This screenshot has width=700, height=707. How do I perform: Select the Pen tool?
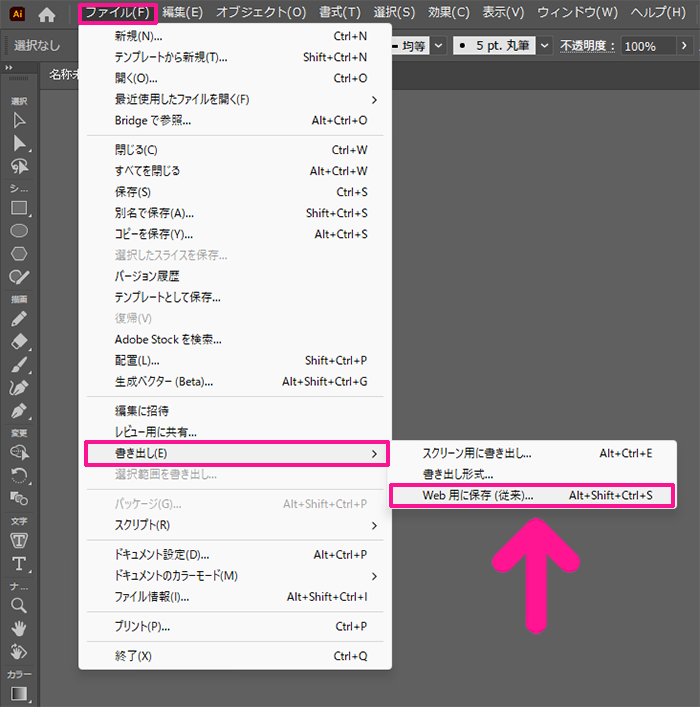pyautogui.click(x=19, y=411)
